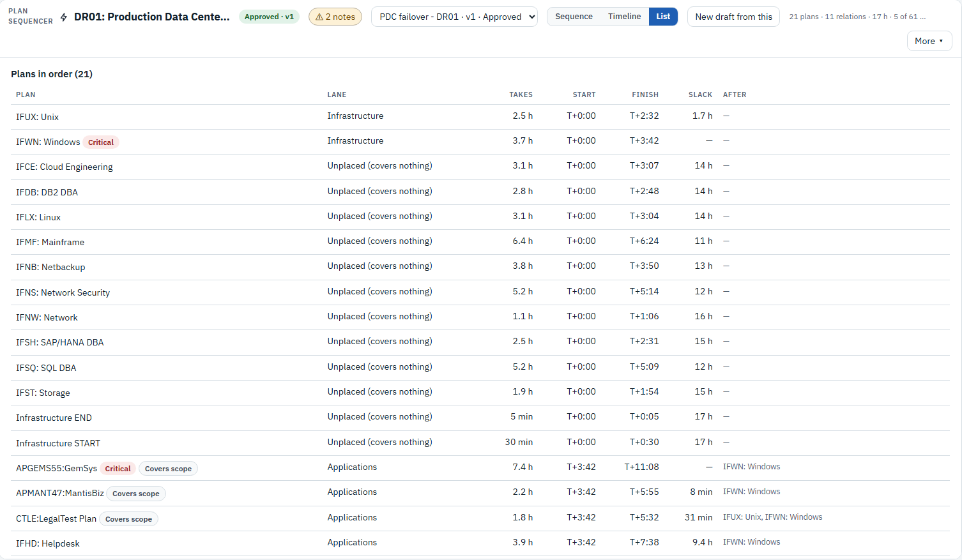Screen dimensions: 962x560
Task: Click the FINISH column header
Action: click(x=645, y=95)
